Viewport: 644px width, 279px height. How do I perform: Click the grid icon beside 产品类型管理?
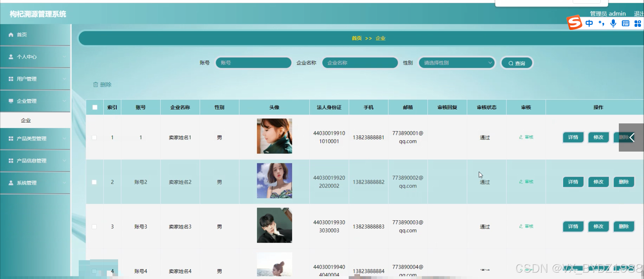pyautogui.click(x=11, y=138)
